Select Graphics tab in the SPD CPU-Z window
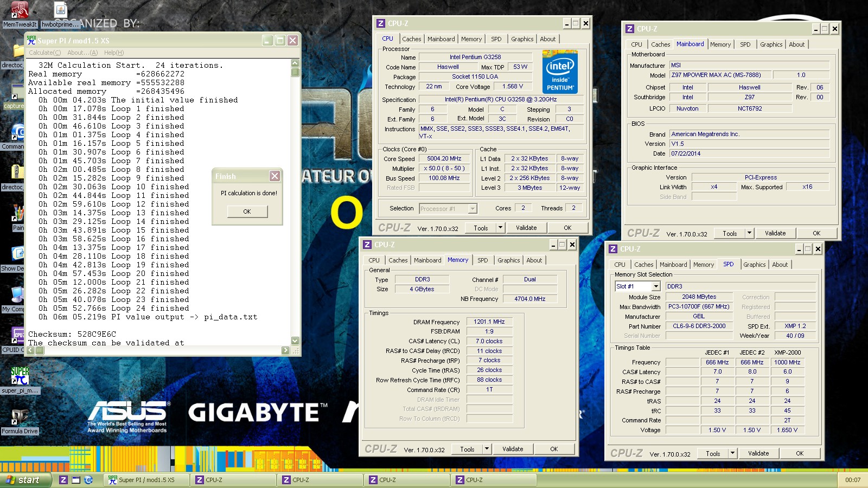The image size is (868, 488). tap(754, 265)
